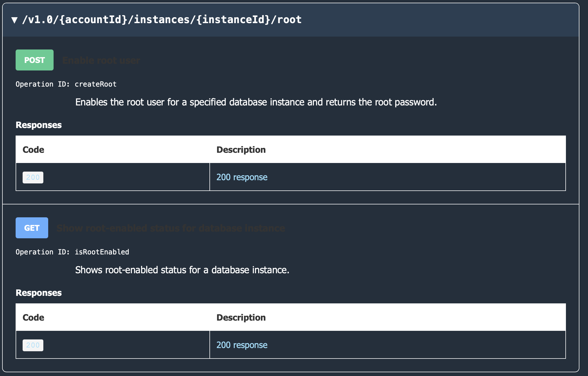588x376 pixels.
Task: Click the Responses heading under isRootEnabled
Action: [x=38, y=293]
